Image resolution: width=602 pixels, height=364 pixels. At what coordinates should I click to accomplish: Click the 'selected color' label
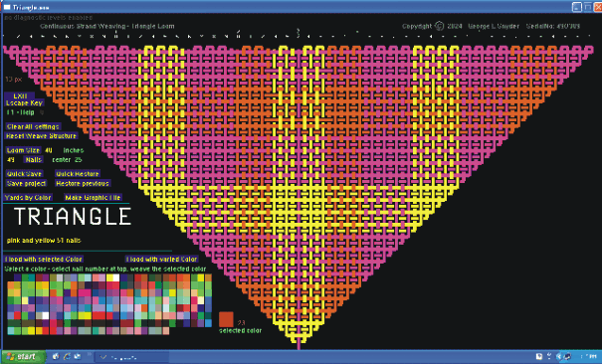coord(241,330)
